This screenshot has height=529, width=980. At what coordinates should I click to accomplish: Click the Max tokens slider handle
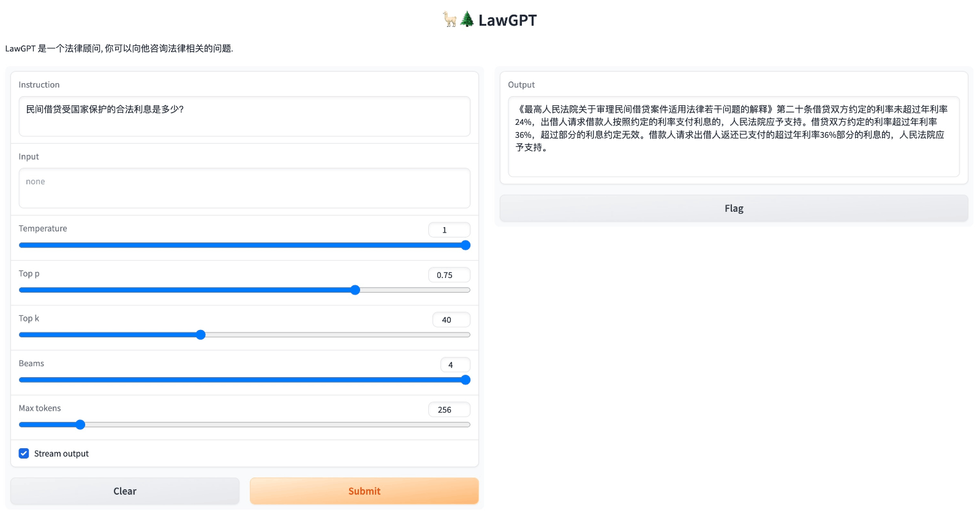(x=80, y=424)
